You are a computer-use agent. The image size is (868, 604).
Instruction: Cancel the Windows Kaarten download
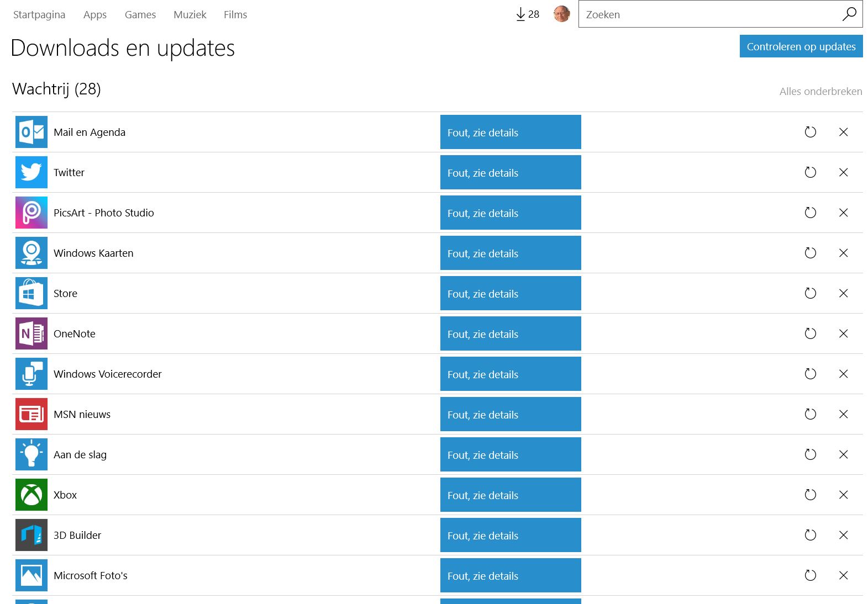[x=844, y=253]
